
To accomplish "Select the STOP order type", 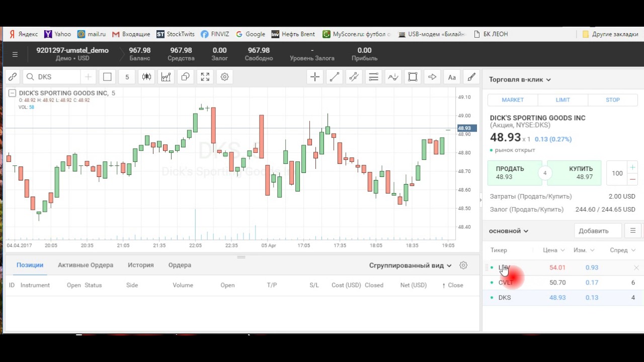I will (612, 100).
